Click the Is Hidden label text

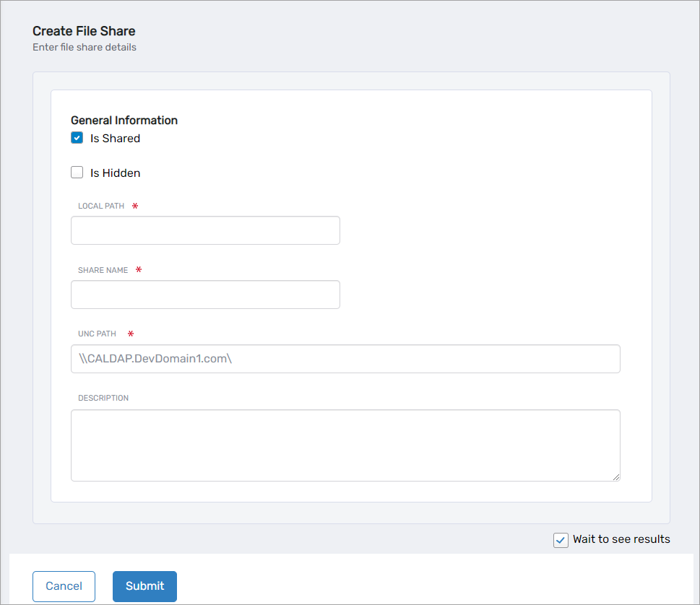pyautogui.click(x=115, y=173)
